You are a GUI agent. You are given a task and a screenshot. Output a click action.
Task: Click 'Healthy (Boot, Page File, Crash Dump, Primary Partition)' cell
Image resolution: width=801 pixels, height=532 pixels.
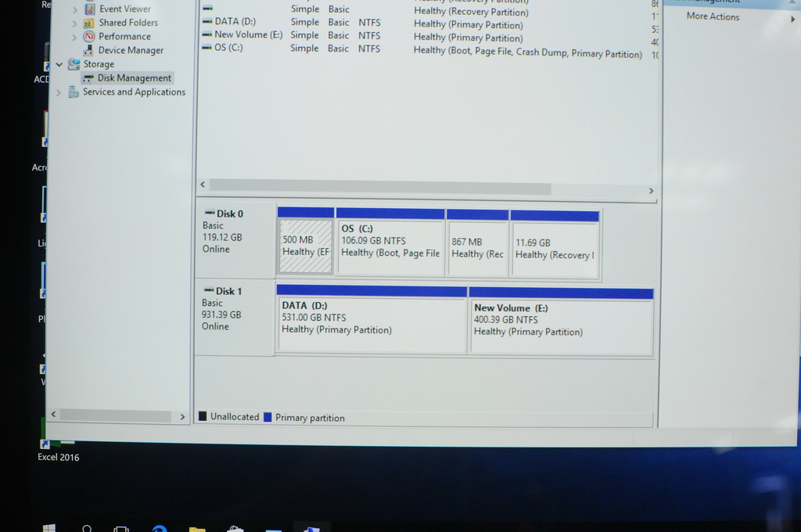(x=527, y=52)
